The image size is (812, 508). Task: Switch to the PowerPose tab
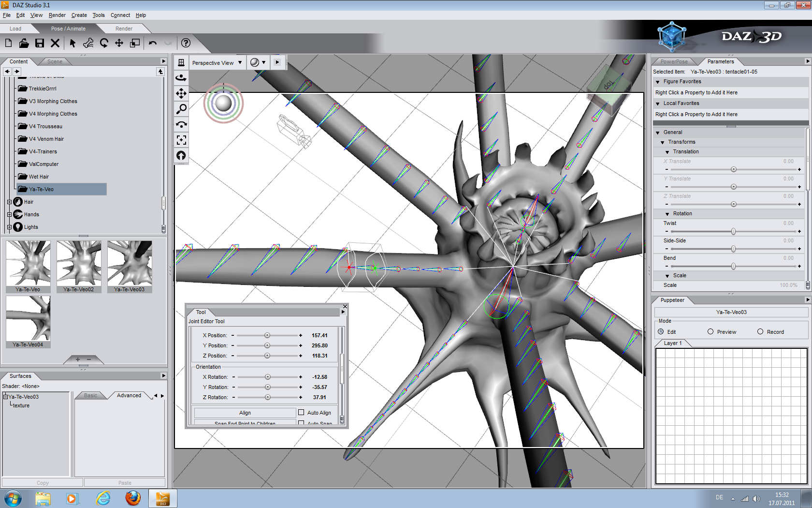pos(674,61)
